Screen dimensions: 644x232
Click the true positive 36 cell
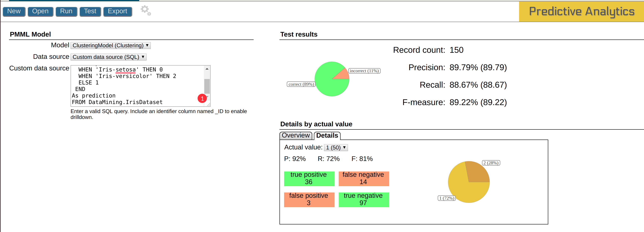click(x=309, y=178)
